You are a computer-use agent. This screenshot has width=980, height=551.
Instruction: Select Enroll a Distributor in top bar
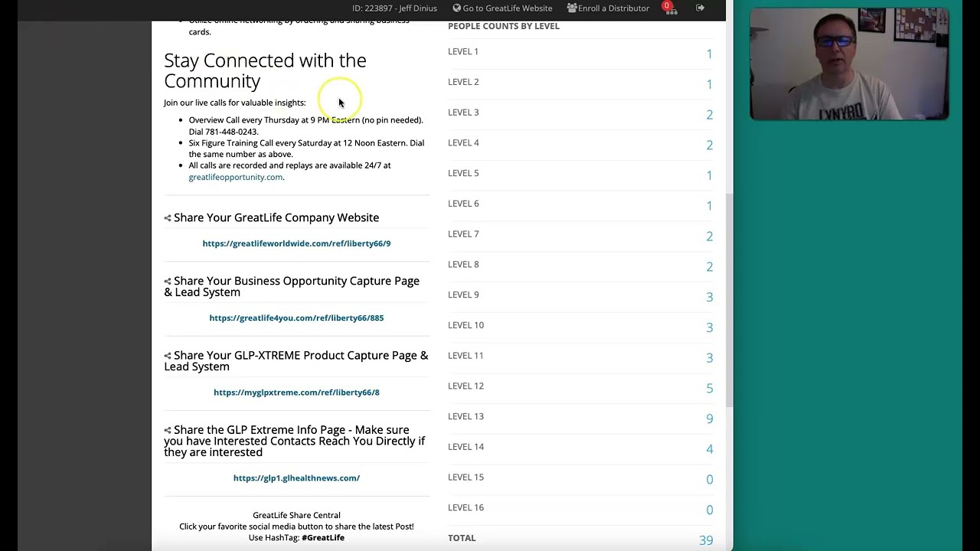(613, 8)
